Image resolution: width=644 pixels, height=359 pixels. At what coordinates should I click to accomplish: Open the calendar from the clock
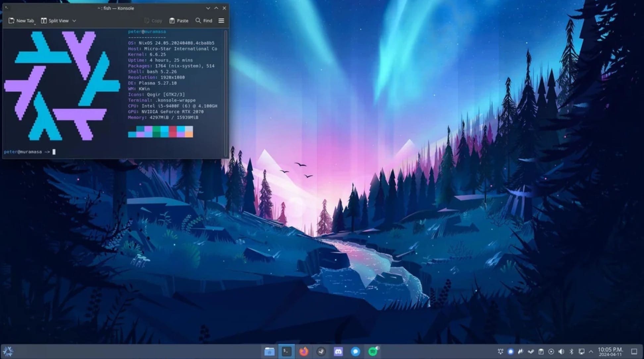tap(610, 351)
